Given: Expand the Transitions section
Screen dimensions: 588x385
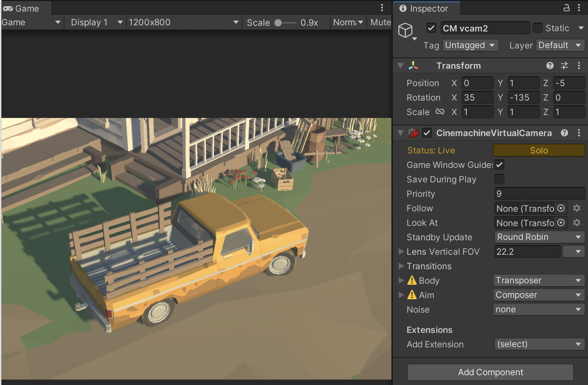Looking at the screenshot, I should (x=401, y=266).
